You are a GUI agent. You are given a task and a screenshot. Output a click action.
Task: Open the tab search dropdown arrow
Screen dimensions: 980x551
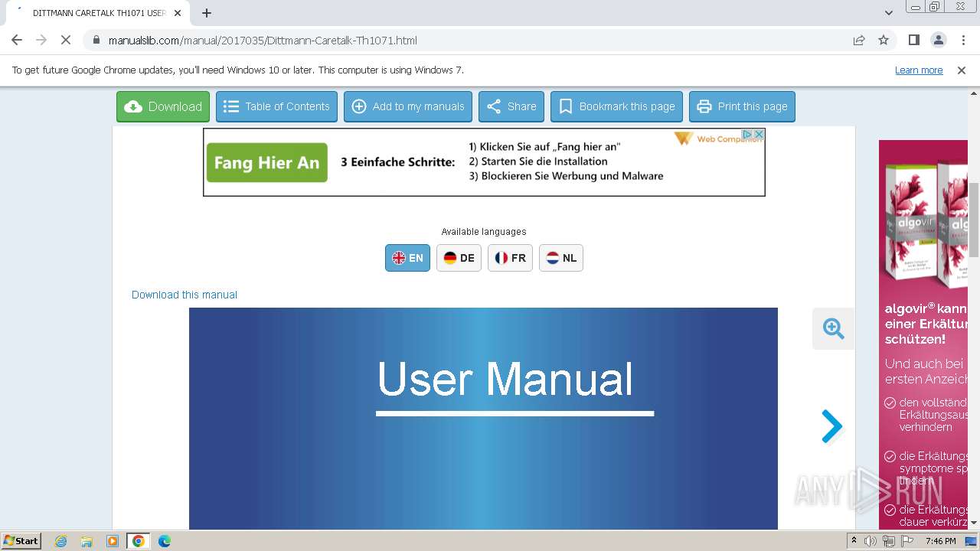[888, 13]
